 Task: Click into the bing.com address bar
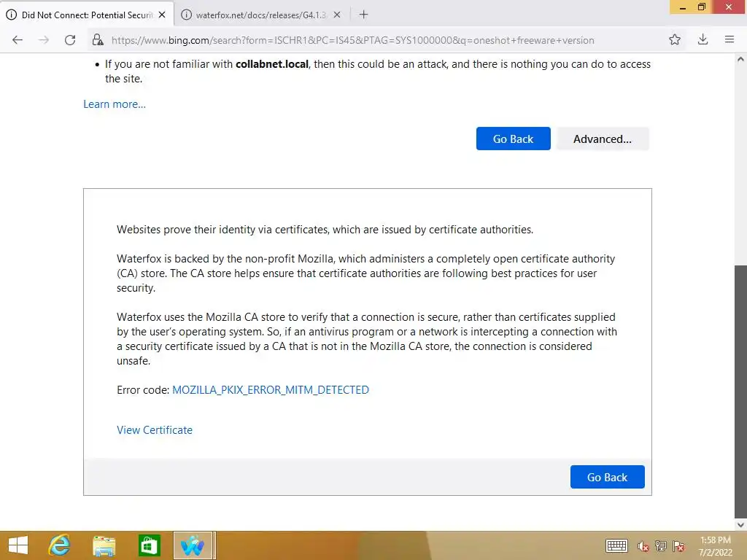[352, 41]
